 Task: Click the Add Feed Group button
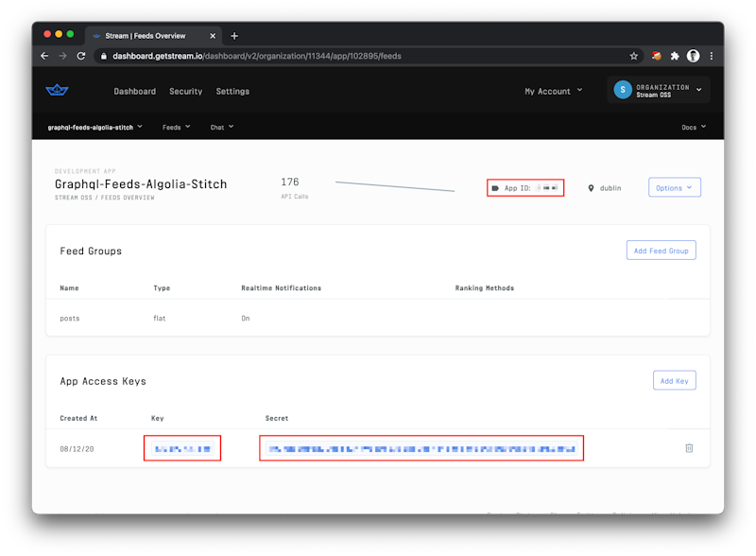point(661,250)
